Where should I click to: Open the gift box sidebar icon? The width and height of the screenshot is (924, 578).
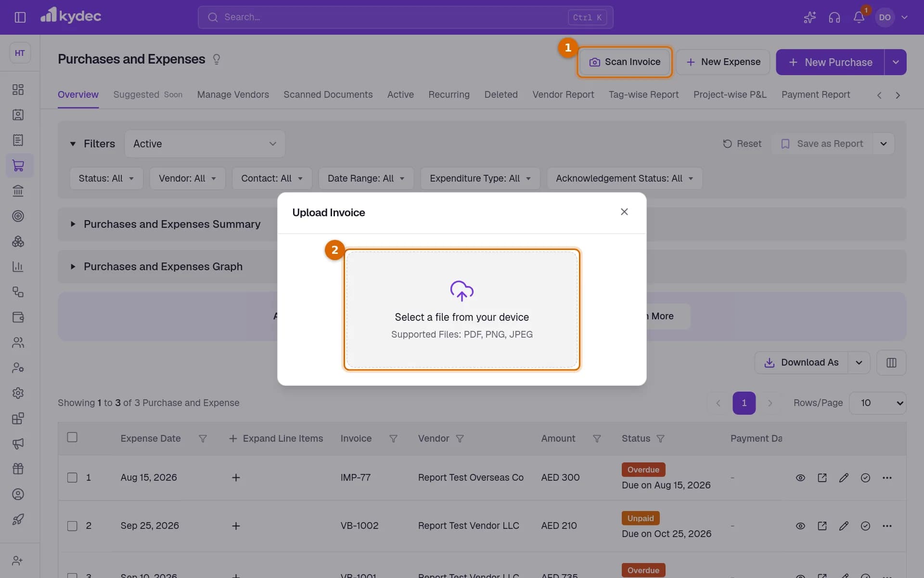click(x=18, y=469)
